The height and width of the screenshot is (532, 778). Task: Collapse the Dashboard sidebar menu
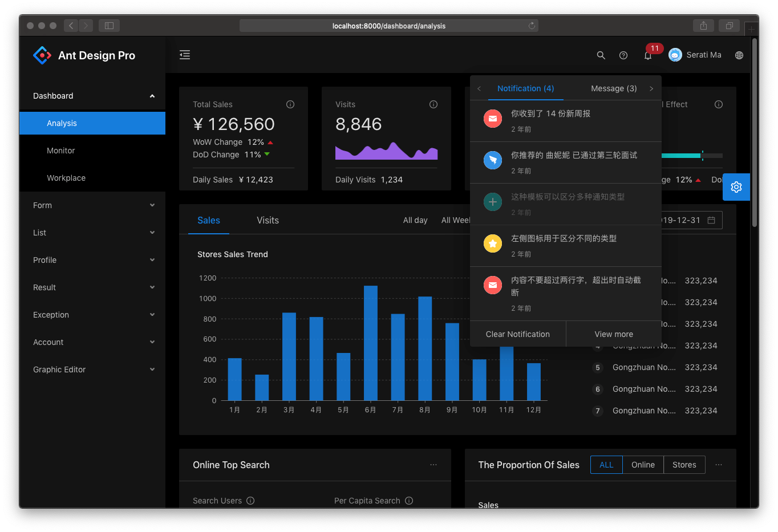(x=92, y=96)
